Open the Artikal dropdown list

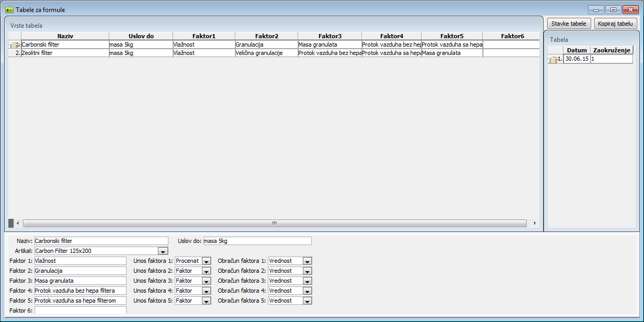(163, 251)
